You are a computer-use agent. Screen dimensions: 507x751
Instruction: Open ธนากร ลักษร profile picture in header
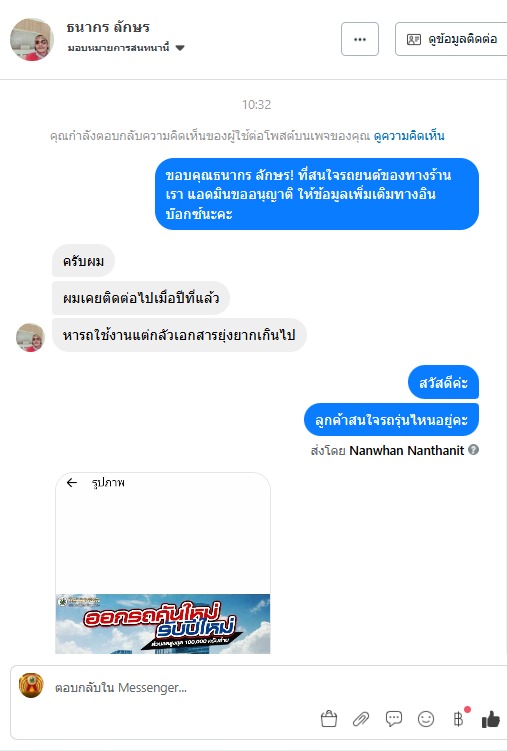(32, 40)
